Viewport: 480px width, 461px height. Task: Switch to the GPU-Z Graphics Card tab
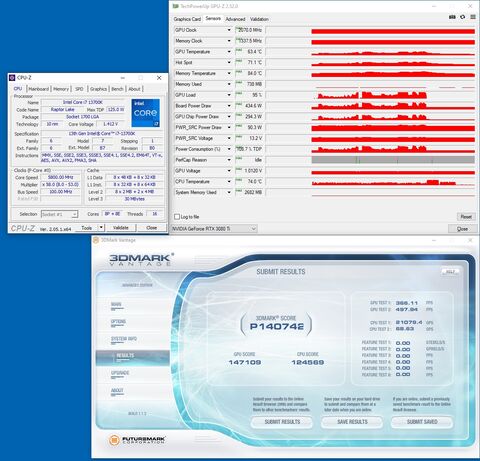tap(187, 19)
